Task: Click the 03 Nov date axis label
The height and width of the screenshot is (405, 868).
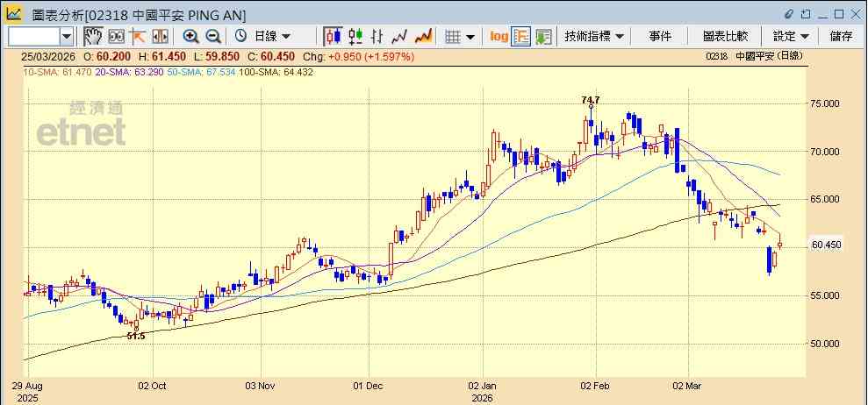Action: [x=261, y=387]
